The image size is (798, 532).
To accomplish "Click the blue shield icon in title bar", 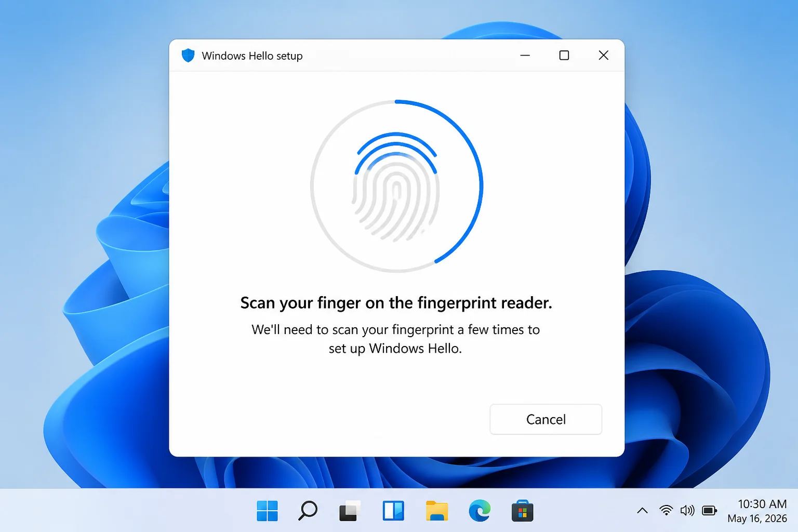I will pos(188,56).
